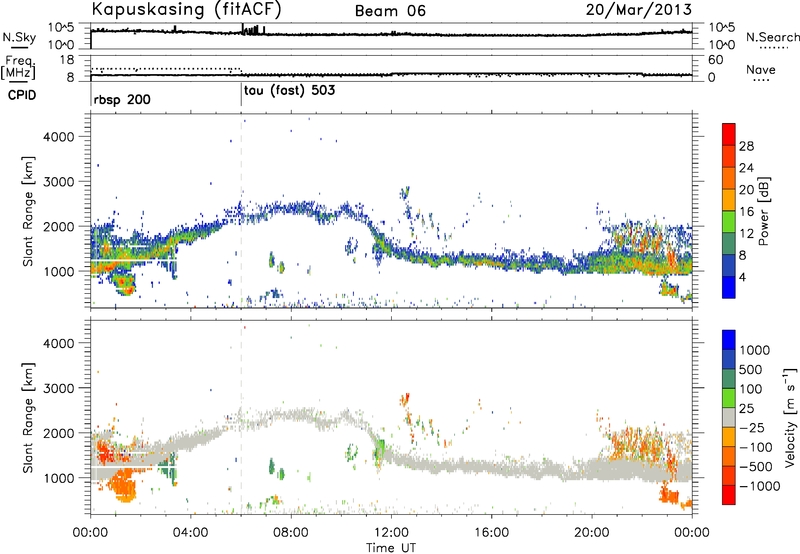Click the '60' Nave axis value

pyautogui.click(x=716, y=60)
